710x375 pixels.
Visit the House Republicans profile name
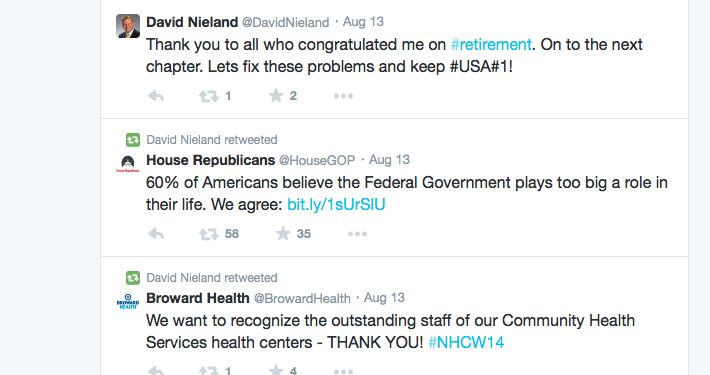pyautogui.click(x=211, y=160)
